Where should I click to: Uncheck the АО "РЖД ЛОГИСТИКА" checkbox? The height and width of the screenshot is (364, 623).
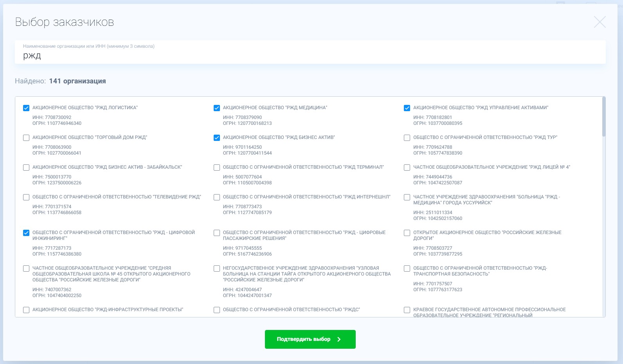coord(26,108)
